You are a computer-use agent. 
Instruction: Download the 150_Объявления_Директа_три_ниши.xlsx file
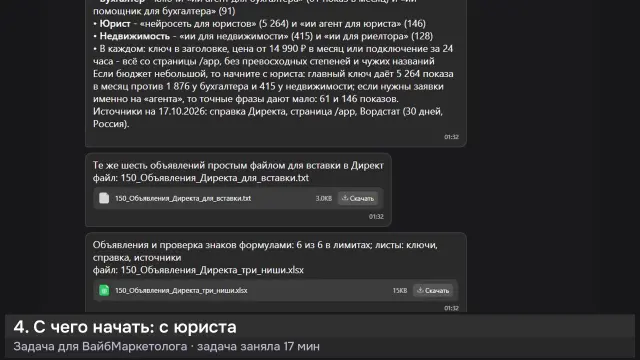[433, 291]
